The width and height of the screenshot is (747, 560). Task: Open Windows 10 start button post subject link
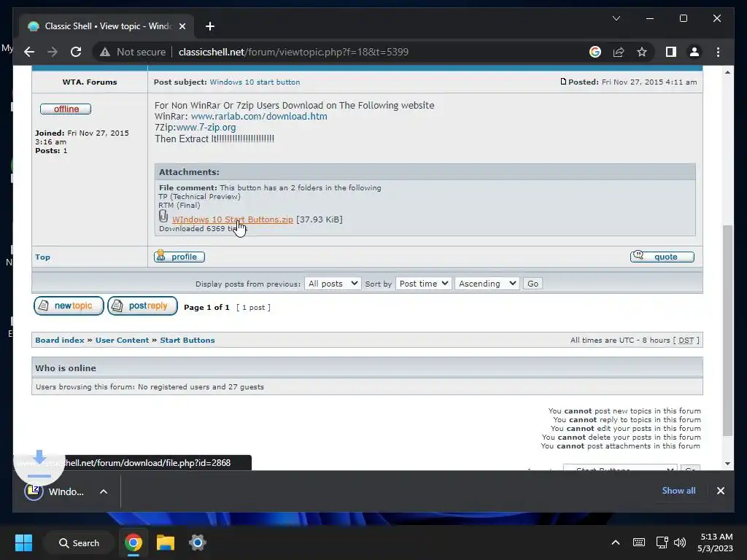255,82
